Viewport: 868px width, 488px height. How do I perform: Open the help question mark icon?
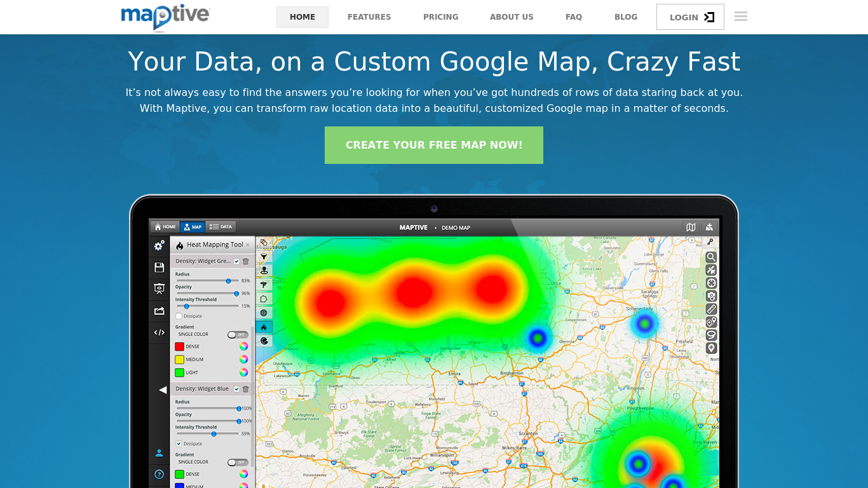pyautogui.click(x=159, y=474)
